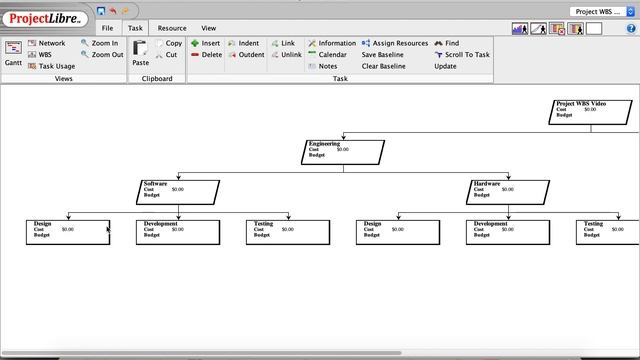
Task: Click the histogram sub-view icon
Action: 520,29
